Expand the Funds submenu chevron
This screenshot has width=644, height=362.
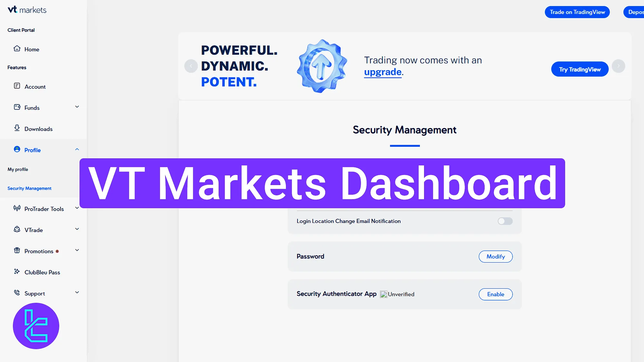tap(77, 107)
